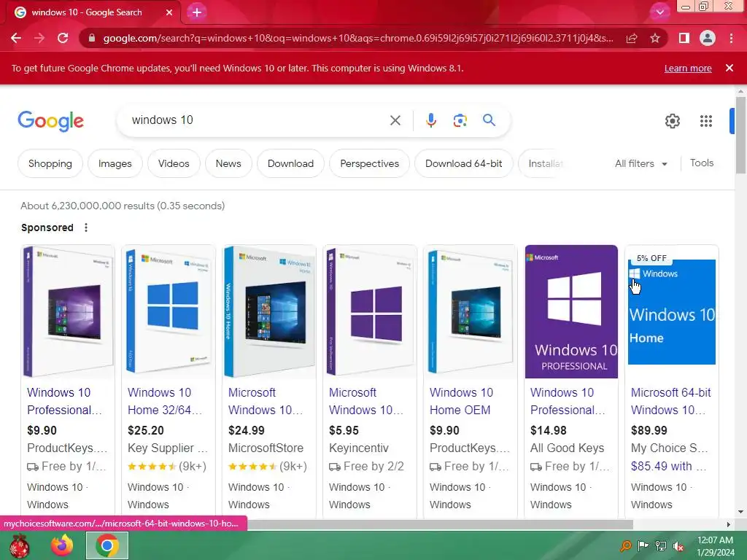Expand the All filters dropdown
Image resolution: width=747 pixels, height=560 pixels.
click(640, 163)
